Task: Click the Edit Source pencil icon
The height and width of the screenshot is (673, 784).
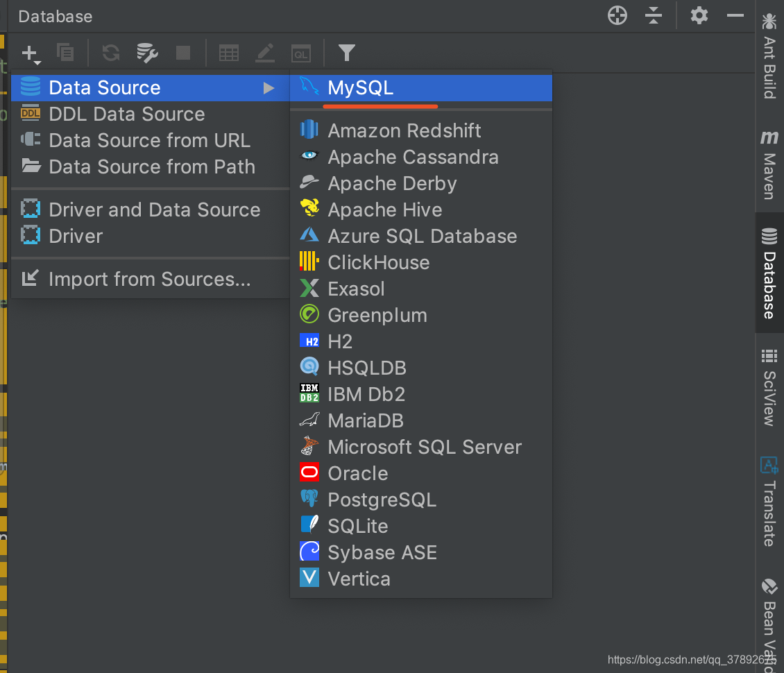Action: click(265, 53)
